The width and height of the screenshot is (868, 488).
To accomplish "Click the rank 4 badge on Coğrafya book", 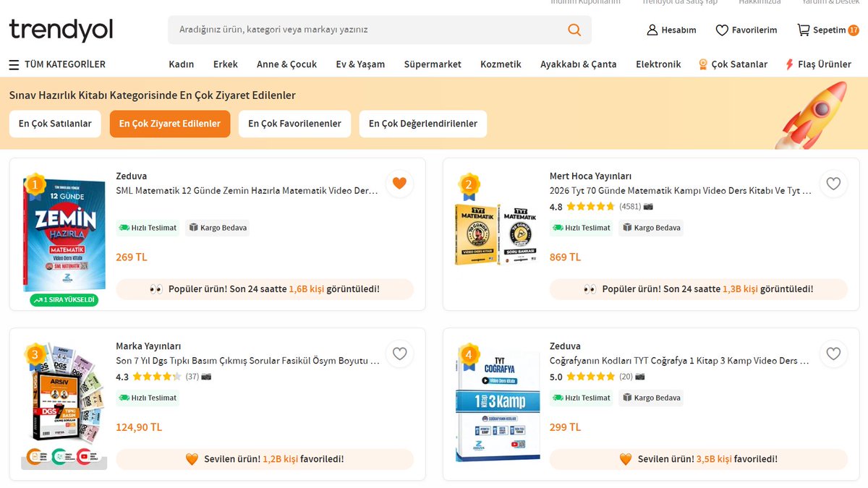I will tap(469, 356).
